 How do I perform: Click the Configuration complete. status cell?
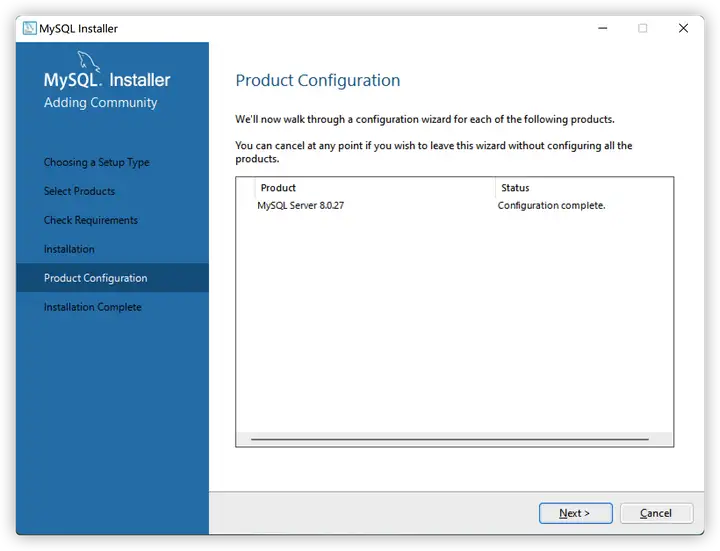point(551,205)
